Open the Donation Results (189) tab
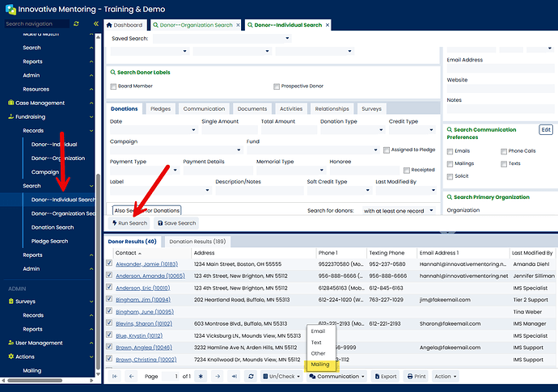558x392 pixels. [x=197, y=242]
